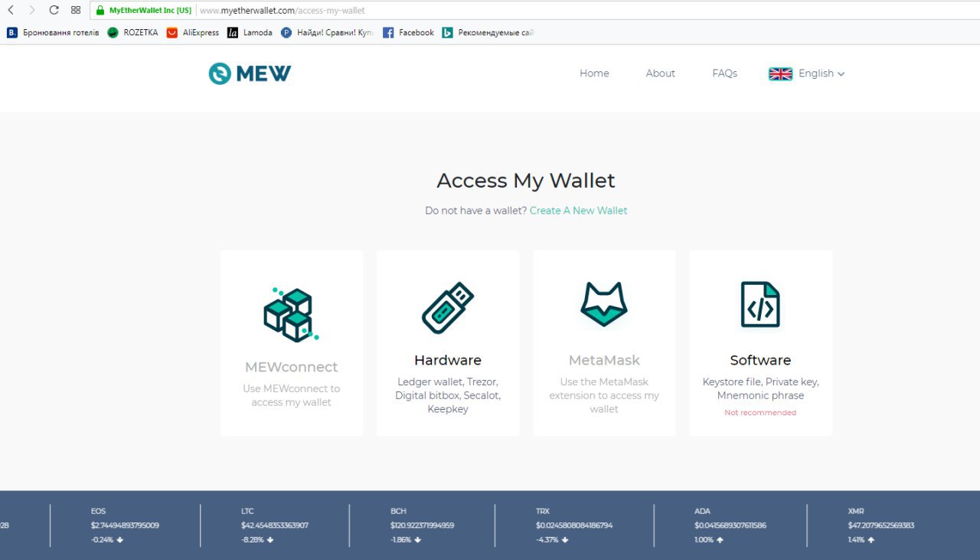Click the Access My Wallet heading
The width and height of the screenshot is (980, 560).
pos(526,181)
